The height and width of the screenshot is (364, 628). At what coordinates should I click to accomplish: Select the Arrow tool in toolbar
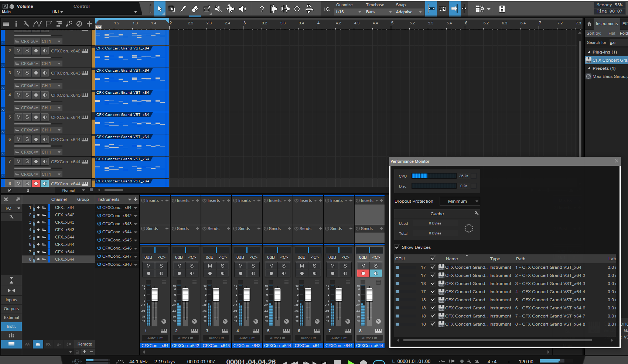(x=160, y=9)
